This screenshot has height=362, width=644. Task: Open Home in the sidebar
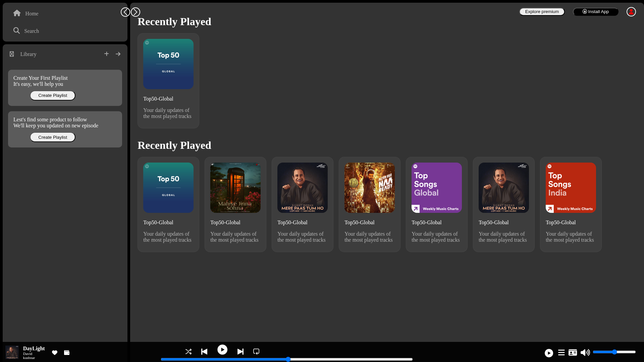26,13
